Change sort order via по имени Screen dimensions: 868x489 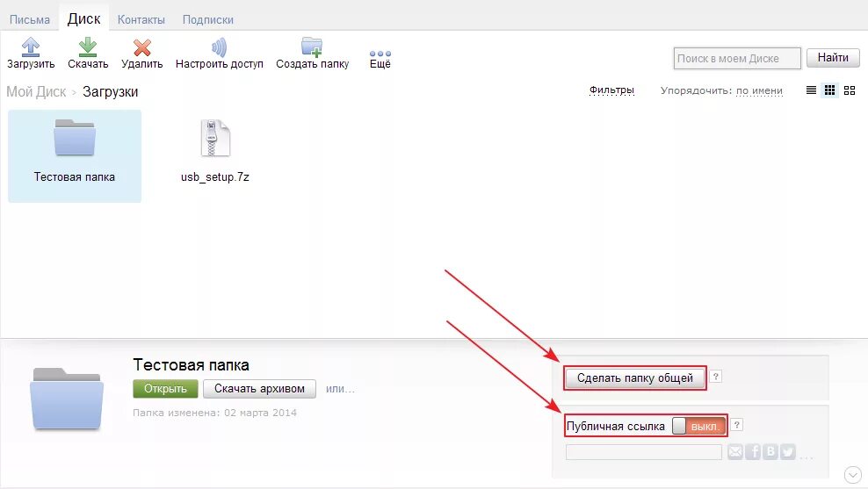click(759, 90)
